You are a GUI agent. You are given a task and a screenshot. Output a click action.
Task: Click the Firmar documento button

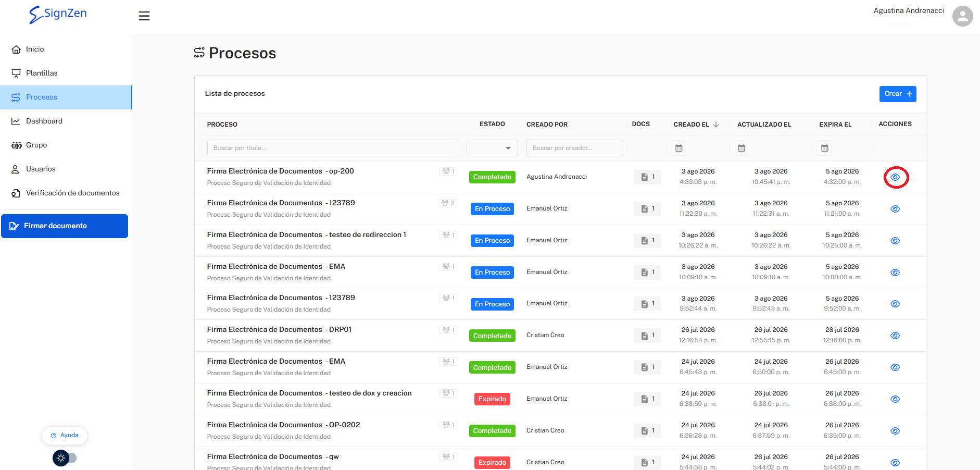[65, 226]
